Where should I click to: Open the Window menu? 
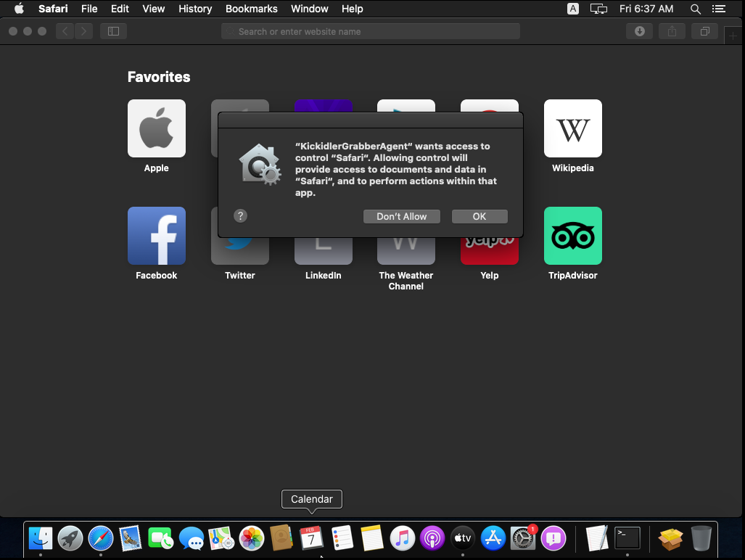[x=309, y=9]
